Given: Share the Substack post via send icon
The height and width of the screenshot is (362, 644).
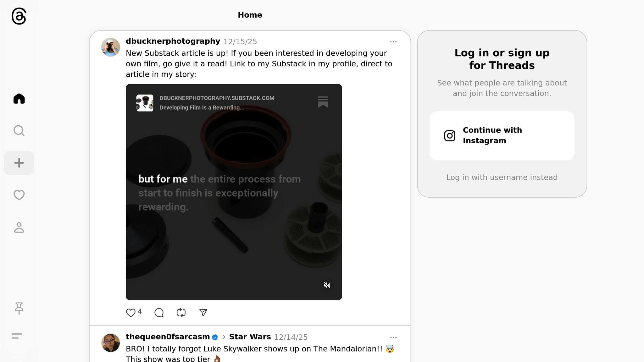Looking at the screenshot, I should pos(203,313).
